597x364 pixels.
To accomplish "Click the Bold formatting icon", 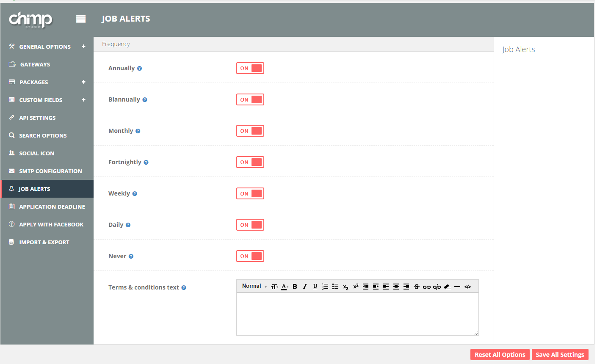I will click(x=295, y=287).
